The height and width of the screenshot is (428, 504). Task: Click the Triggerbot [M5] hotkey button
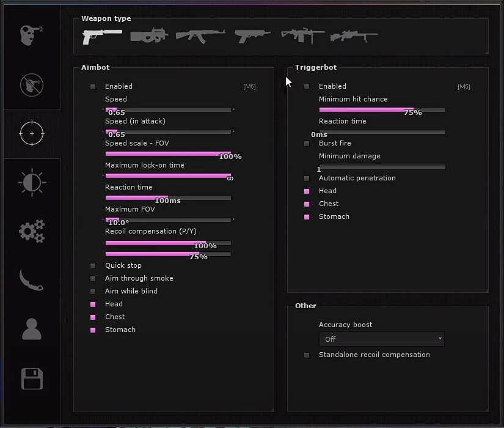click(x=464, y=87)
